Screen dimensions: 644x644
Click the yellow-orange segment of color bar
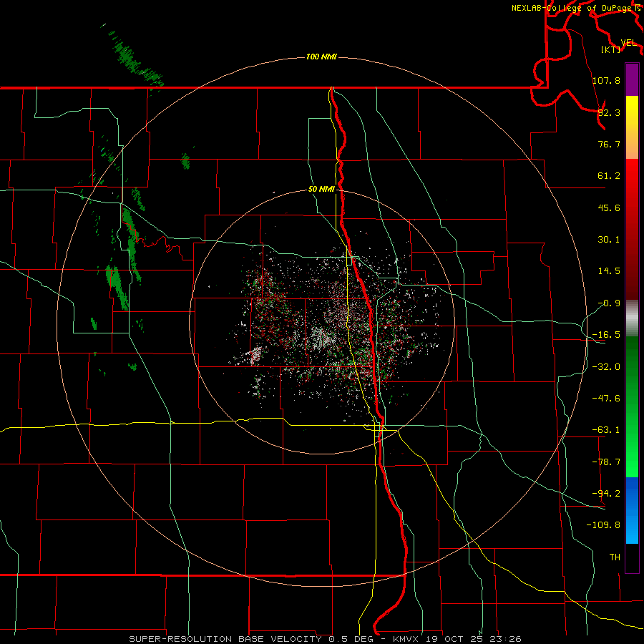click(x=632, y=127)
